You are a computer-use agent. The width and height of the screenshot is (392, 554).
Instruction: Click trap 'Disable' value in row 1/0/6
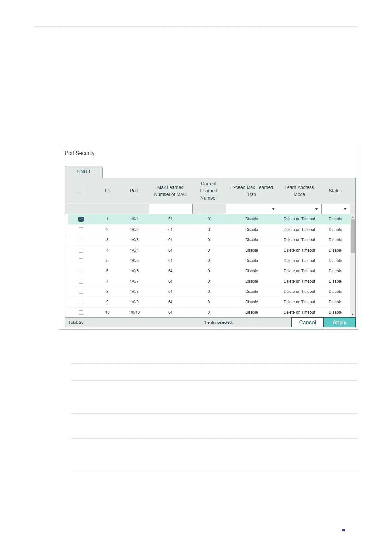click(x=252, y=271)
